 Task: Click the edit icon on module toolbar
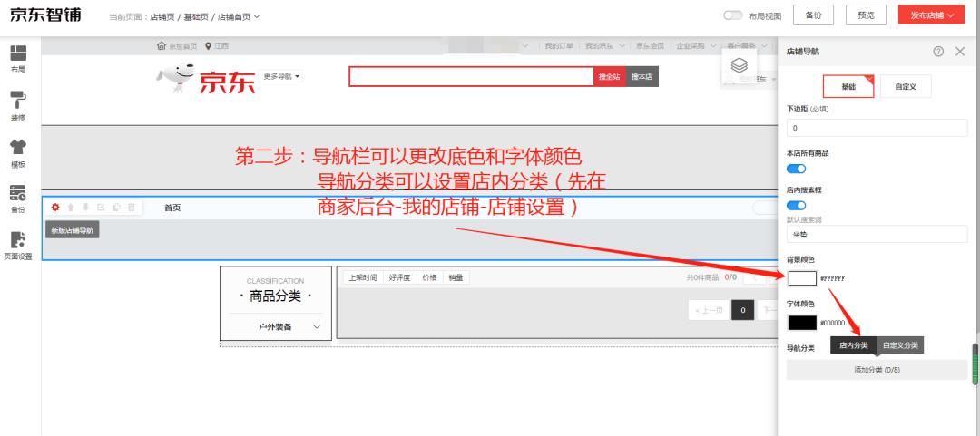101,208
